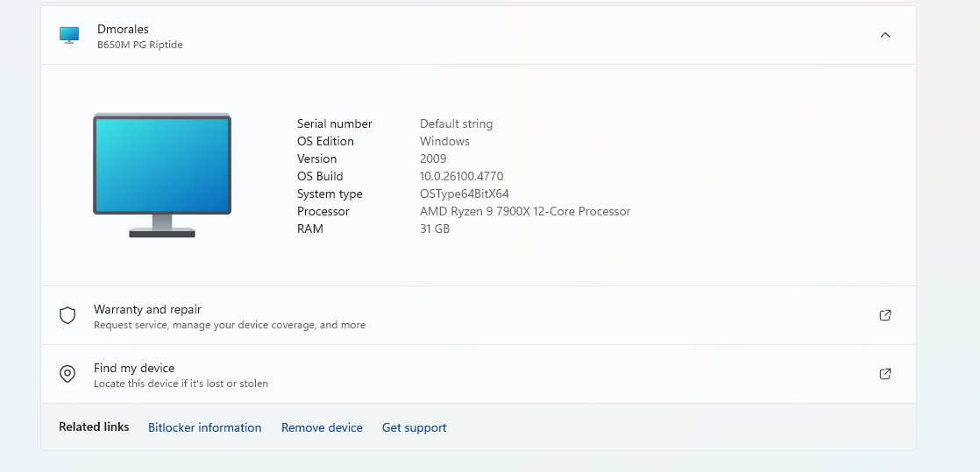Click the OSType64BitX64 system type value
The width and height of the screenshot is (980, 472).
tap(465, 194)
